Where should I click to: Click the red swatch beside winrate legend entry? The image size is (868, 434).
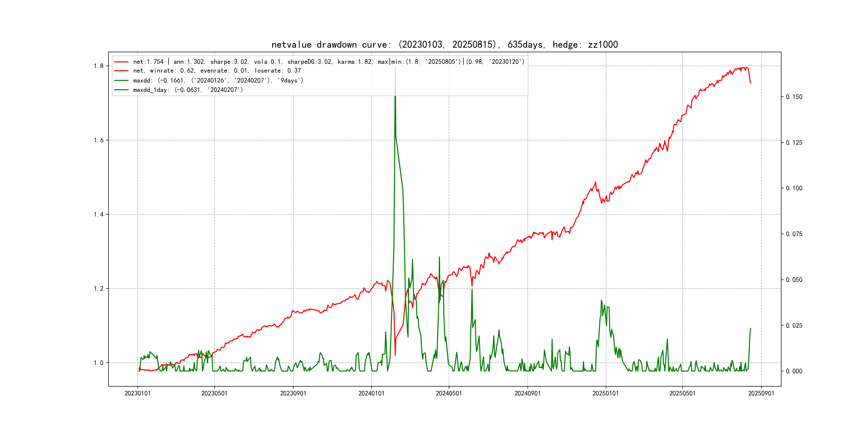point(121,71)
